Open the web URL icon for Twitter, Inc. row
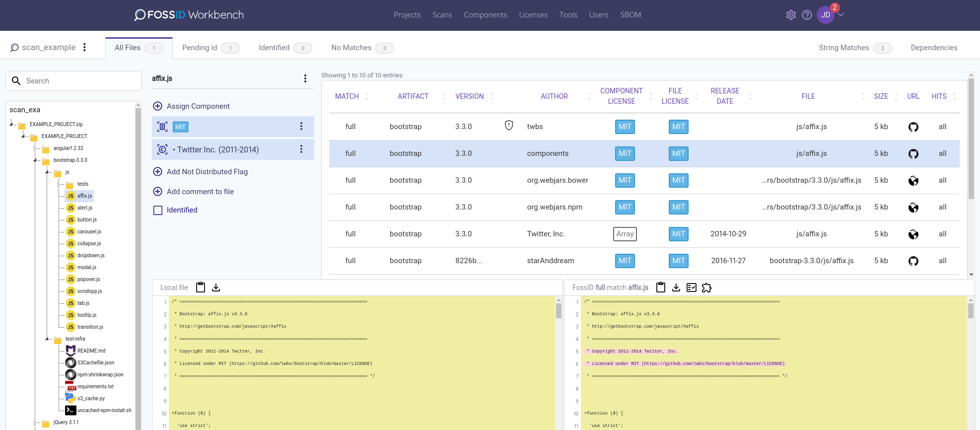 [913, 234]
